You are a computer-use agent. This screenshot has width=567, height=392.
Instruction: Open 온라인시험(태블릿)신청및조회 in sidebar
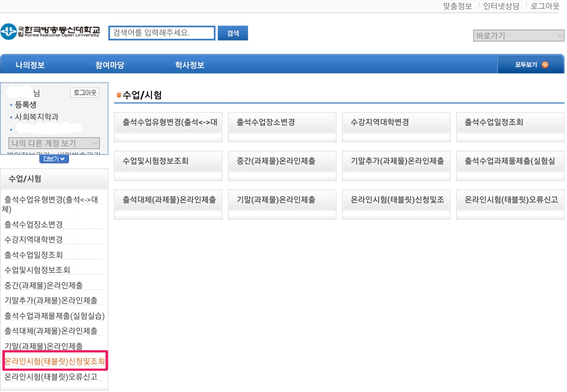click(55, 361)
